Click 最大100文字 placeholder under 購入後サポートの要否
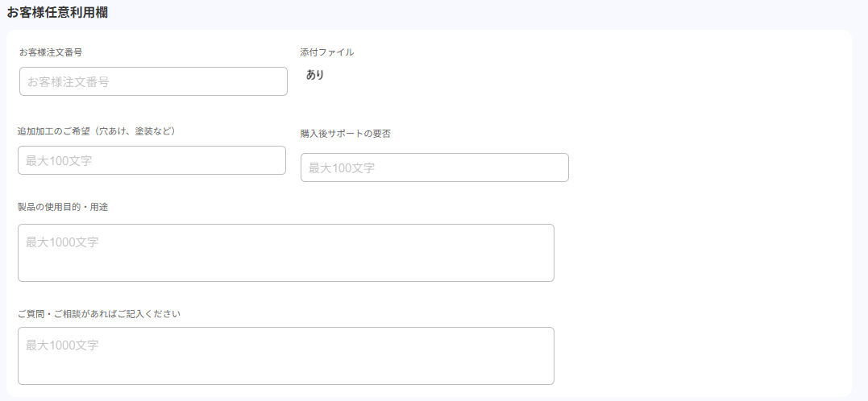The width and height of the screenshot is (868, 401). coord(342,167)
